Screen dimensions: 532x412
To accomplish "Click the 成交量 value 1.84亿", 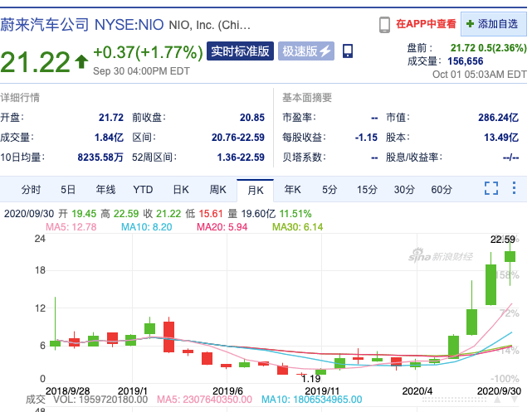I will pos(109,138).
